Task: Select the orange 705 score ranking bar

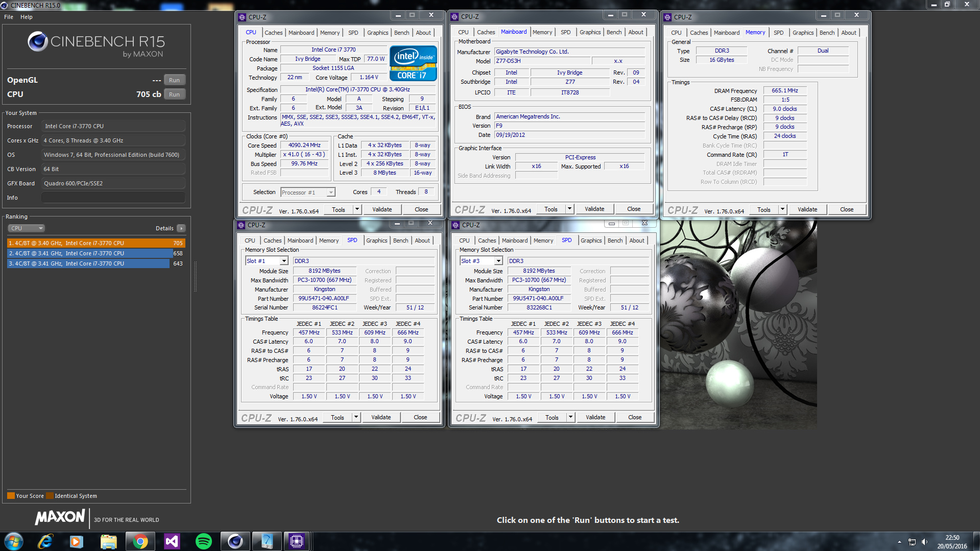Action: 96,243
